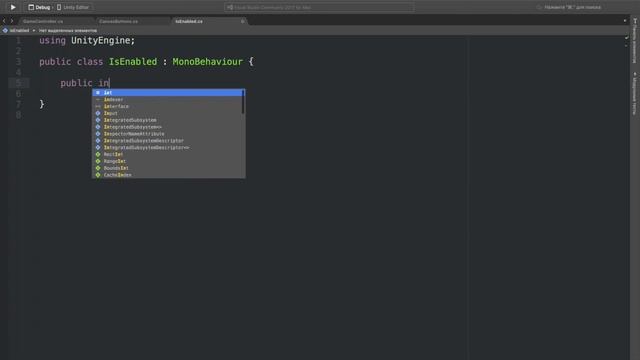Image resolution: width=640 pixels, height=360 pixels.
Task: Open the Unity Editor target selector
Action: [x=73, y=7]
